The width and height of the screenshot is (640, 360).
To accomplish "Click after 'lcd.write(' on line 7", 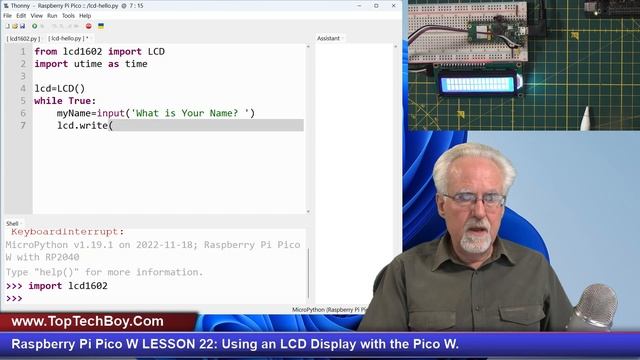I will 113,125.
